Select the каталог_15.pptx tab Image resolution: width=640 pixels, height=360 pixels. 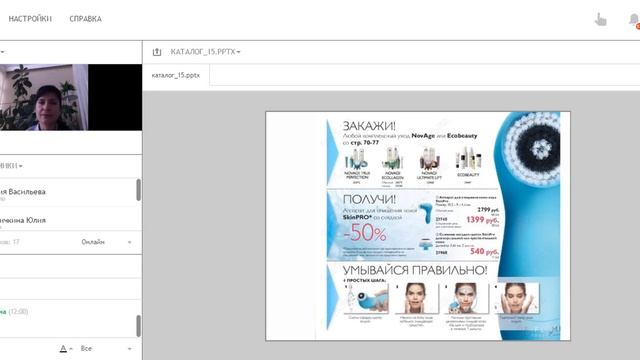(x=176, y=76)
